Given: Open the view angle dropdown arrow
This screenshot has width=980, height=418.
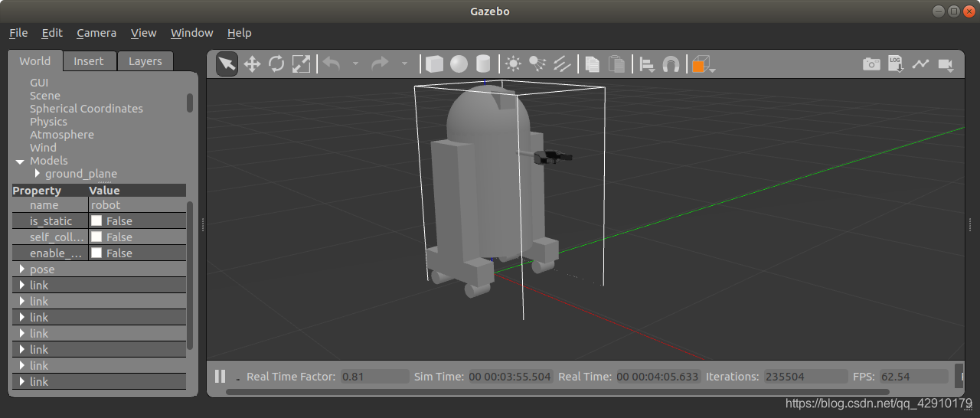Looking at the screenshot, I should 713,70.
